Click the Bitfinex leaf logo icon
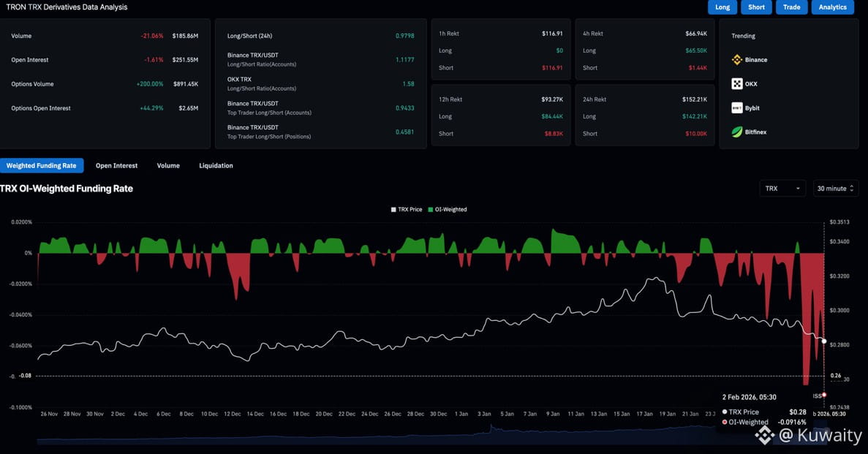Screen dimensions: 868x454 point(737,132)
